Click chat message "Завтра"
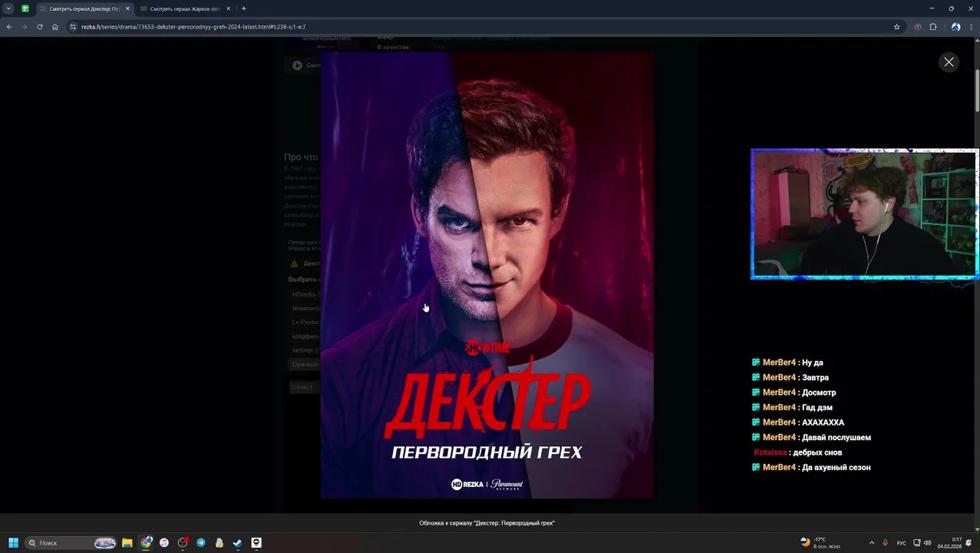980x553 pixels. pos(815,377)
